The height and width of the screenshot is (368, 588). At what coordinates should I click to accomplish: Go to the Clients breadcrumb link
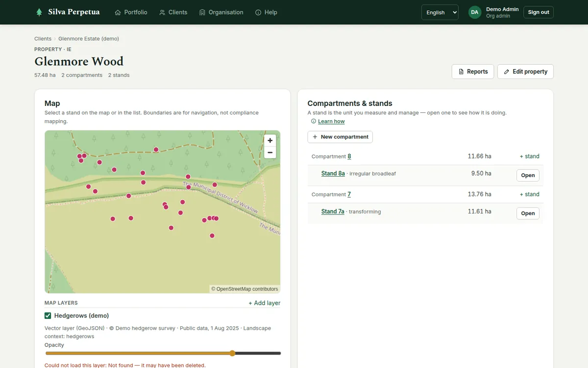click(x=43, y=39)
